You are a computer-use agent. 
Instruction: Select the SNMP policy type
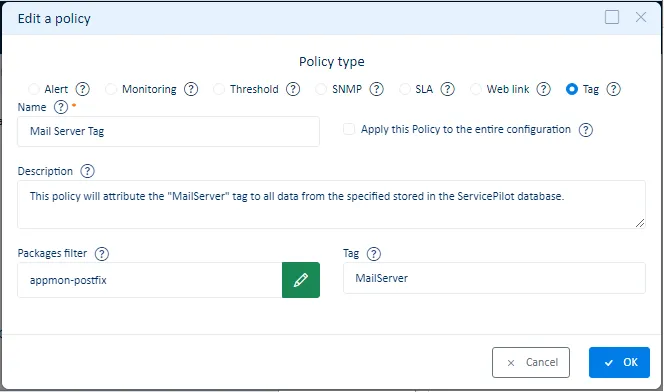pos(321,89)
